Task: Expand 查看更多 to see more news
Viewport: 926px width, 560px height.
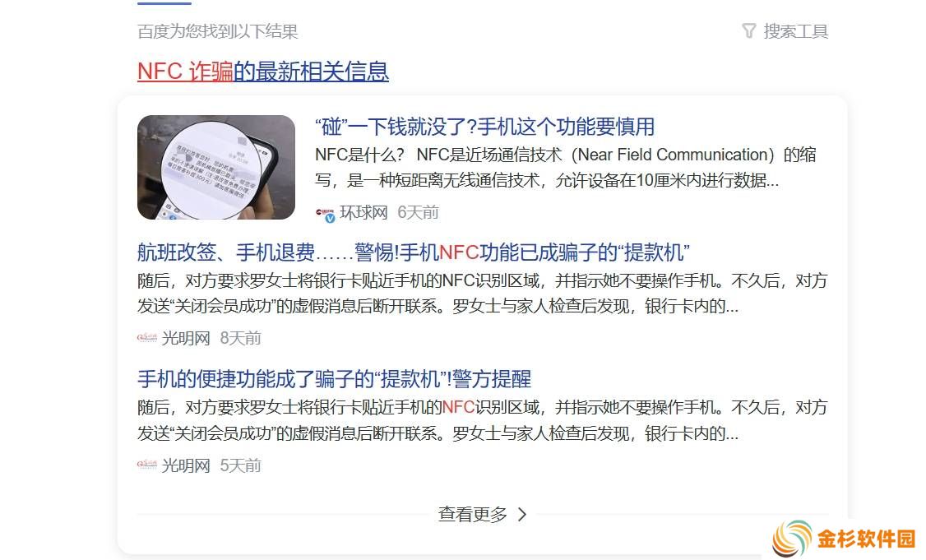Action: pyautogui.click(x=482, y=515)
